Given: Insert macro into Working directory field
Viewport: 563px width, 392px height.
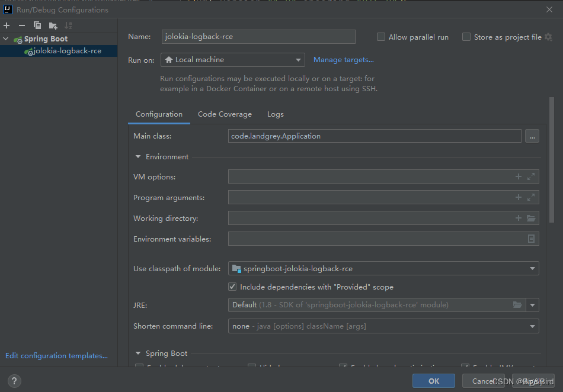Looking at the screenshot, I should pos(518,218).
